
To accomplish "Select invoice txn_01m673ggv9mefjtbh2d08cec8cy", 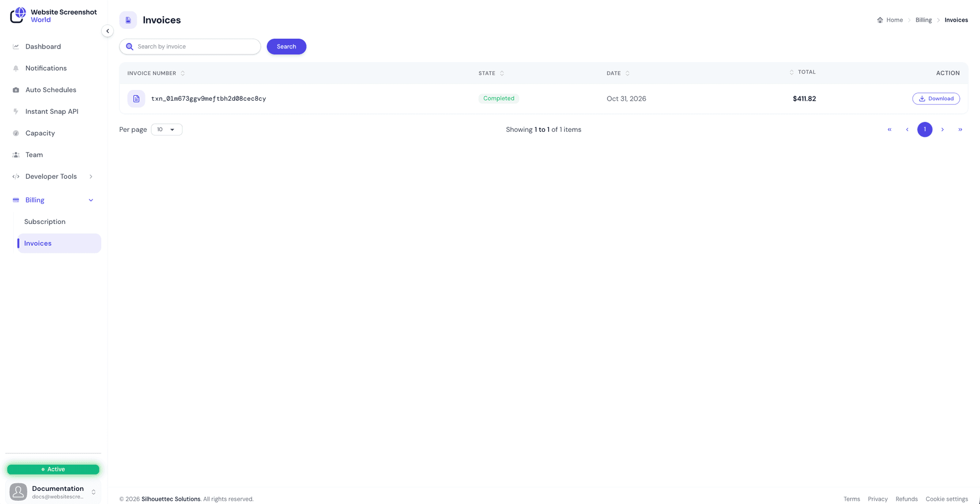I will [209, 99].
